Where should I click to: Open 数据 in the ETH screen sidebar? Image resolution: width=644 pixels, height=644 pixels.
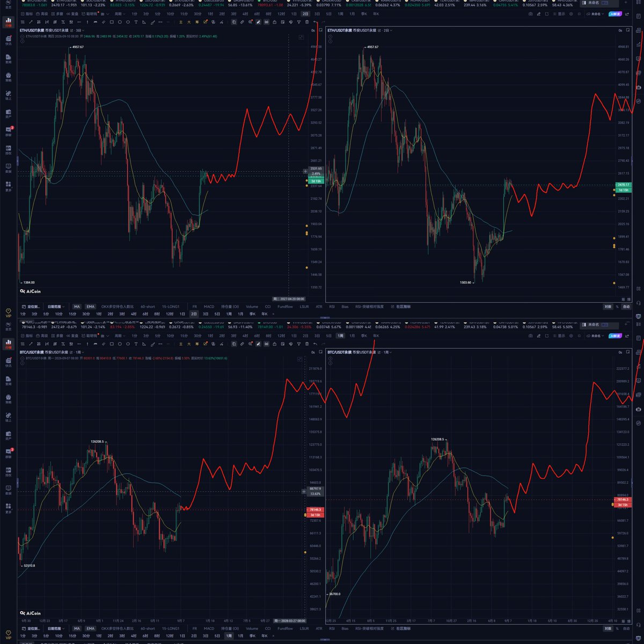pyautogui.click(x=9, y=168)
